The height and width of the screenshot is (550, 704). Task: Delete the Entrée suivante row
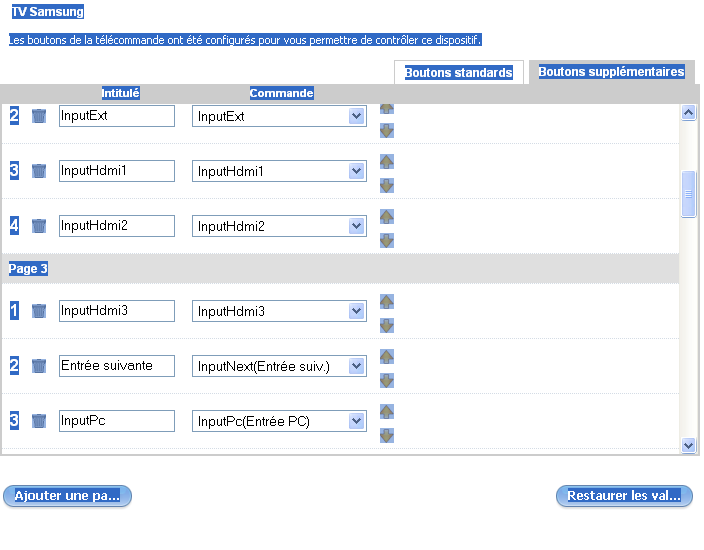click(x=39, y=365)
